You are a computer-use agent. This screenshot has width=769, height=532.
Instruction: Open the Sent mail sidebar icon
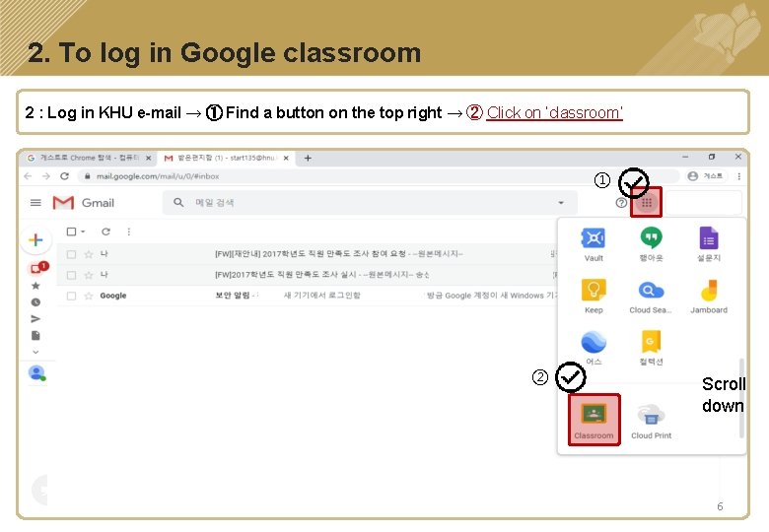click(35, 319)
